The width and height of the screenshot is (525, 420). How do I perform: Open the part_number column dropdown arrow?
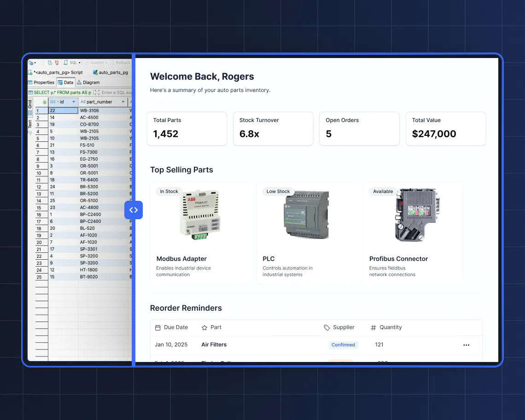[123, 102]
